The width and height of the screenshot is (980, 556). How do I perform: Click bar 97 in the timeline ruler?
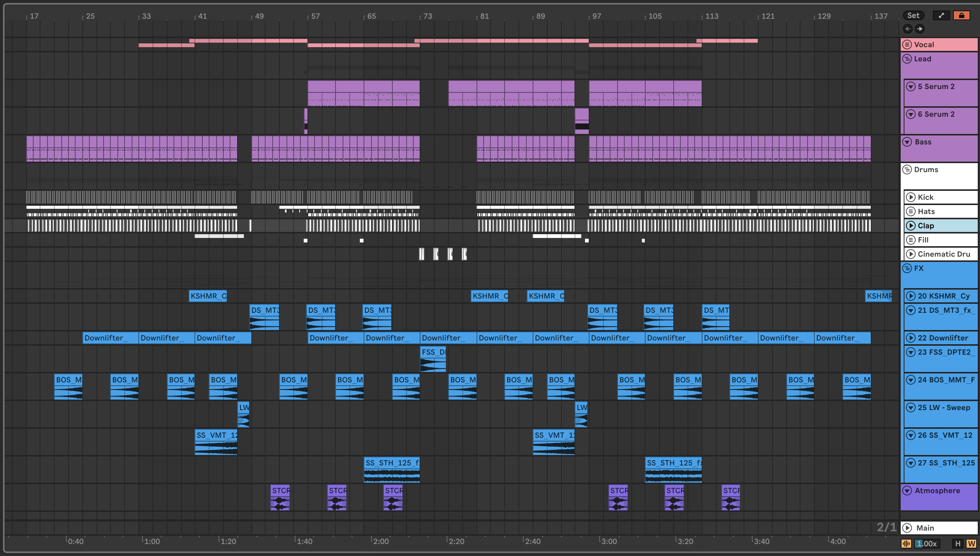596,16
